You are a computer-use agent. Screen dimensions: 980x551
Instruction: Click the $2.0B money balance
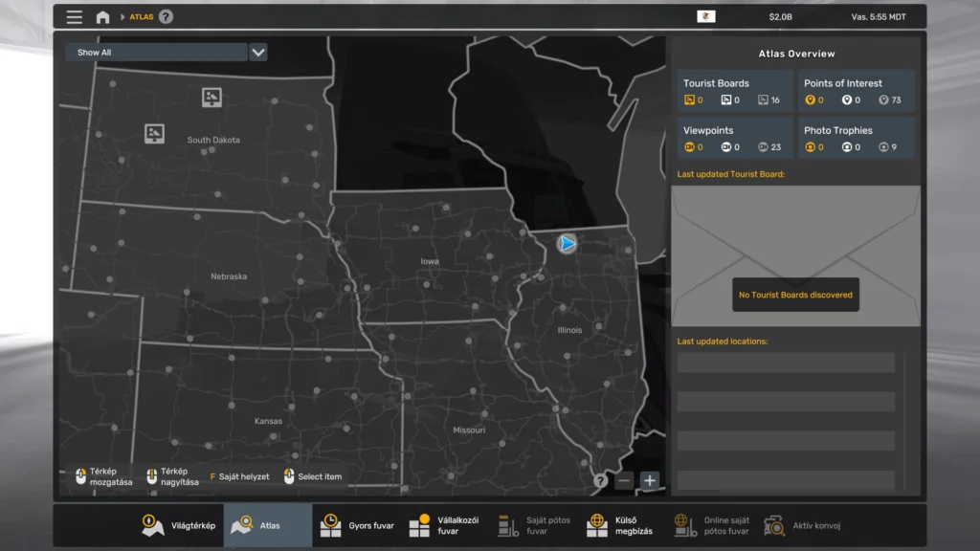(x=781, y=17)
